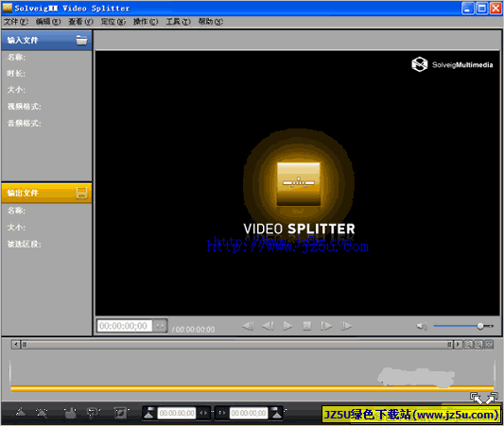The image size is (504, 426).
Task: Keep the selected fragment using the thumbs-up icon
Action: (70, 413)
